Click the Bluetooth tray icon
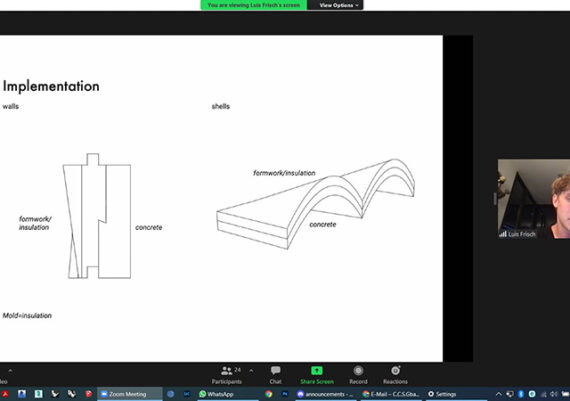Viewport: 570px width, 401px height. (x=521, y=394)
